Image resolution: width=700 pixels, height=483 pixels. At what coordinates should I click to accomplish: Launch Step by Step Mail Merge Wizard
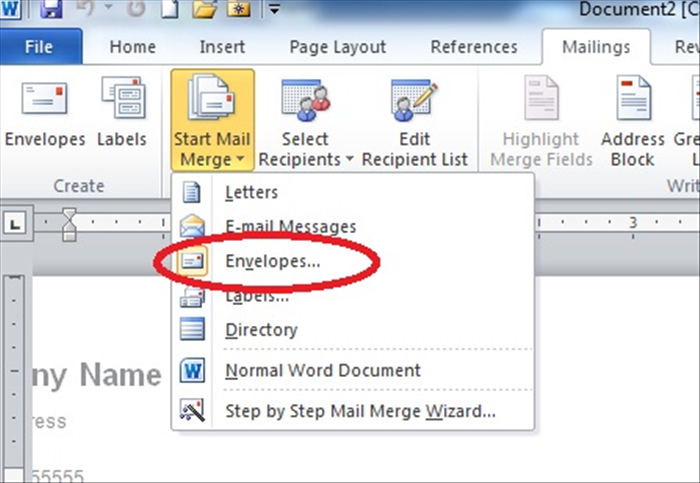pos(353,411)
